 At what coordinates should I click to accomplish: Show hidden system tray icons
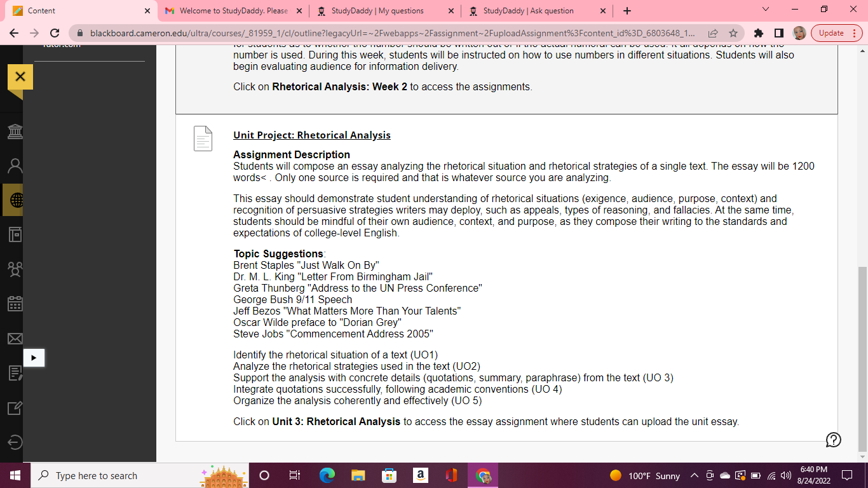(x=694, y=475)
